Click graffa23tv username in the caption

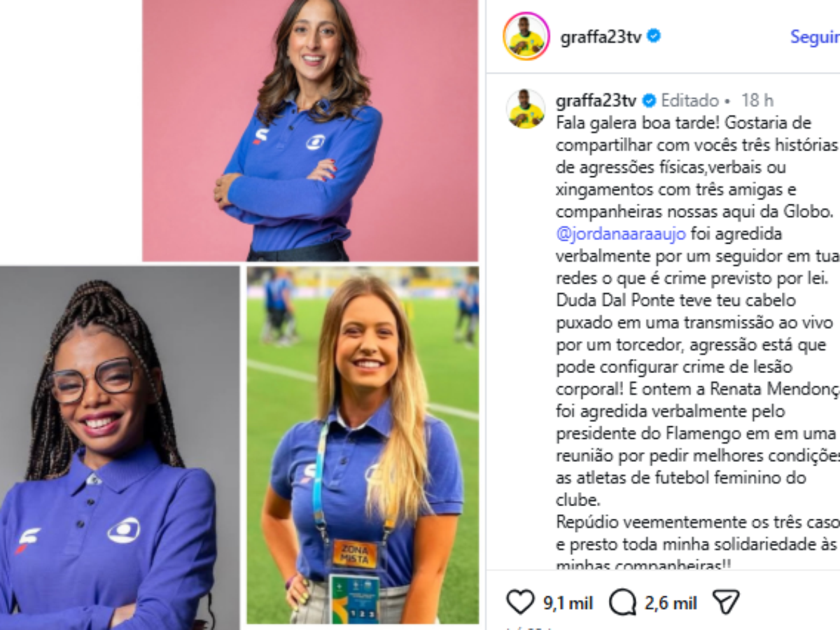click(x=596, y=101)
